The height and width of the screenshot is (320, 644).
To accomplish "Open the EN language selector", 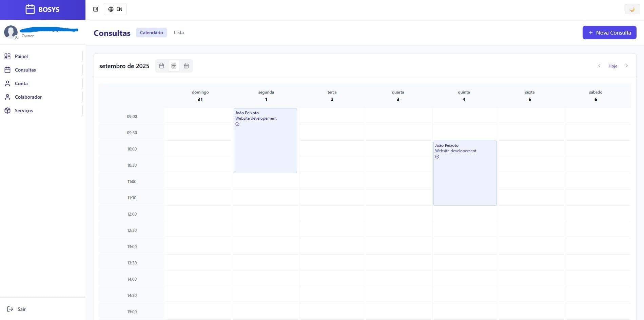I will (x=115, y=9).
